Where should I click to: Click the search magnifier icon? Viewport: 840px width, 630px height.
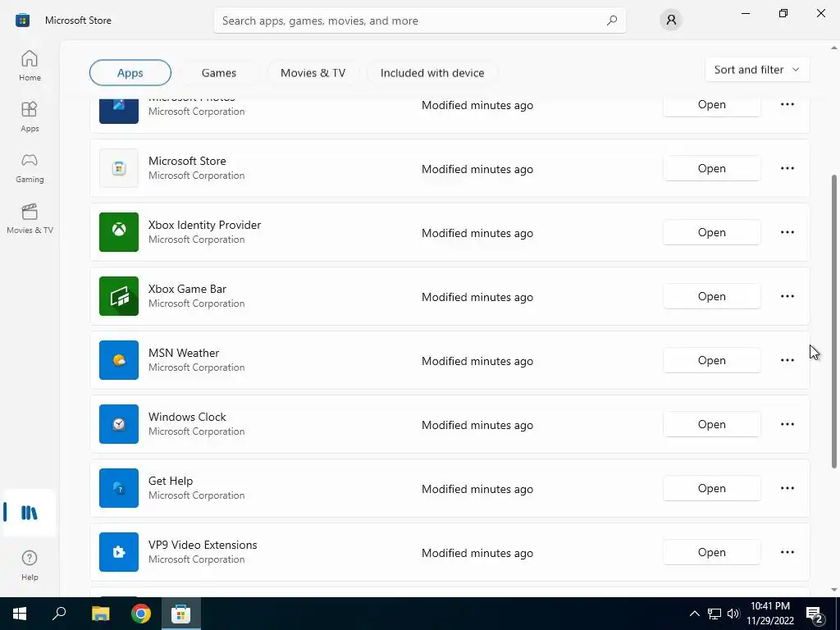coord(612,21)
